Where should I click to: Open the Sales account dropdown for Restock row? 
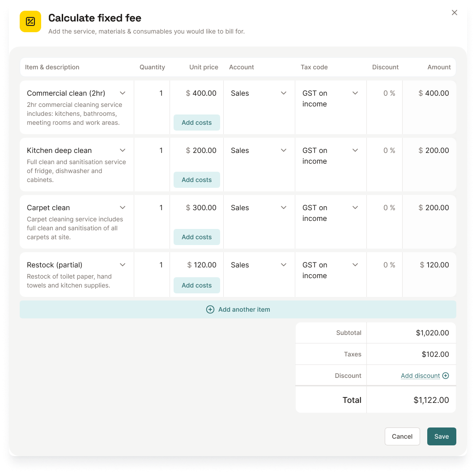click(283, 265)
